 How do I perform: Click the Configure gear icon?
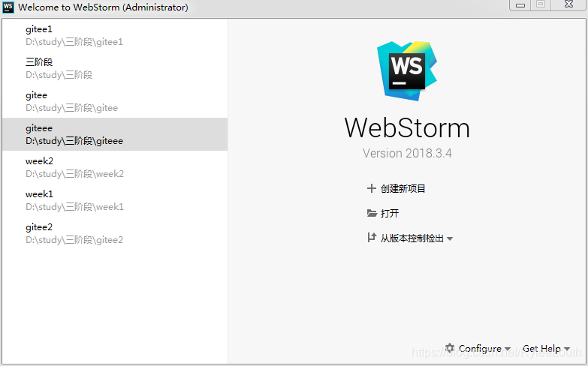click(450, 348)
